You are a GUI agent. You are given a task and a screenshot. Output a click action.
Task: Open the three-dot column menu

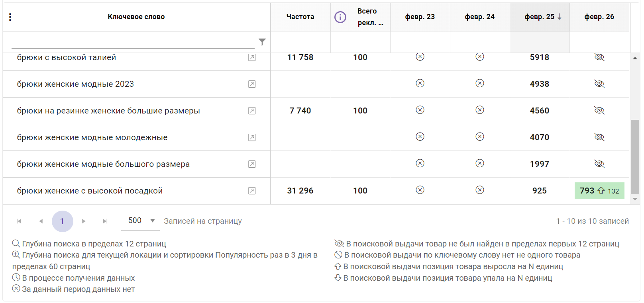(10, 17)
